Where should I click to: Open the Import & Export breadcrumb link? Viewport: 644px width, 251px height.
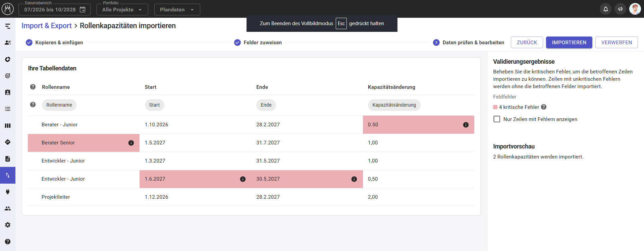47,26
